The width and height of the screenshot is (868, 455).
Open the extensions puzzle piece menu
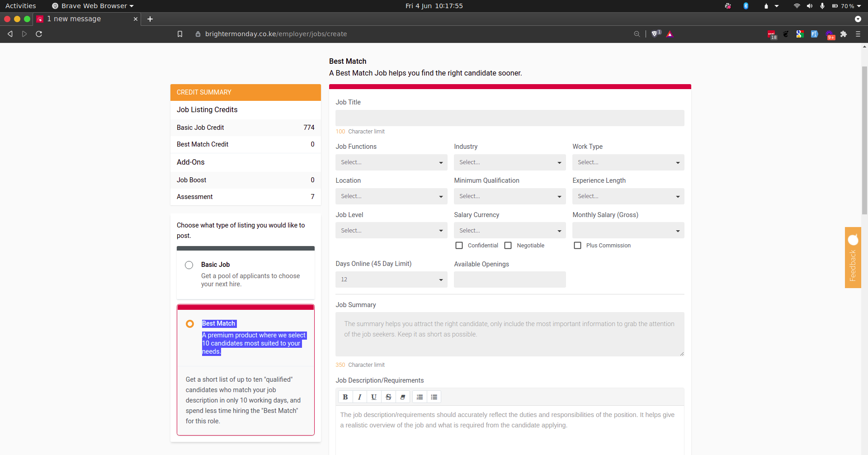(x=844, y=34)
